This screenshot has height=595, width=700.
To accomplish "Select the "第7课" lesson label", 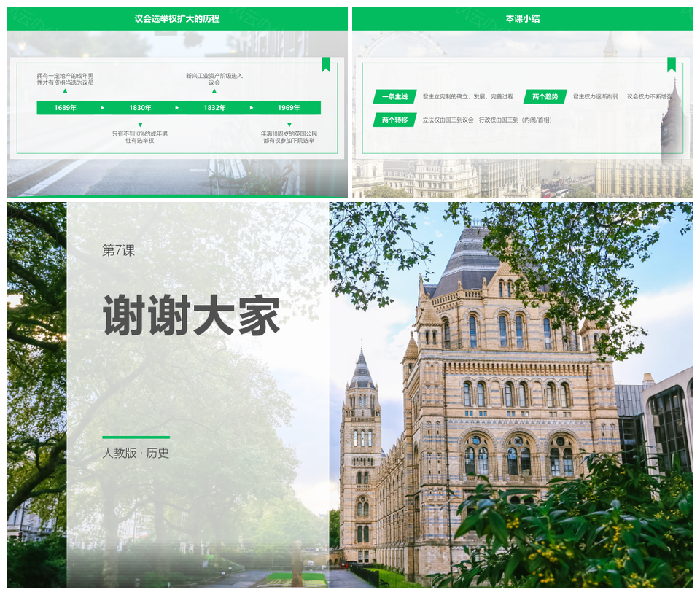I will coord(118,250).
